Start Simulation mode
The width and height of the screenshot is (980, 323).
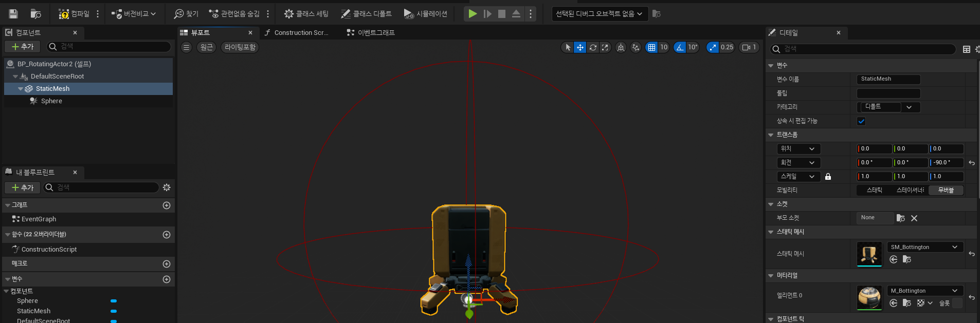(x=425, y=14)
